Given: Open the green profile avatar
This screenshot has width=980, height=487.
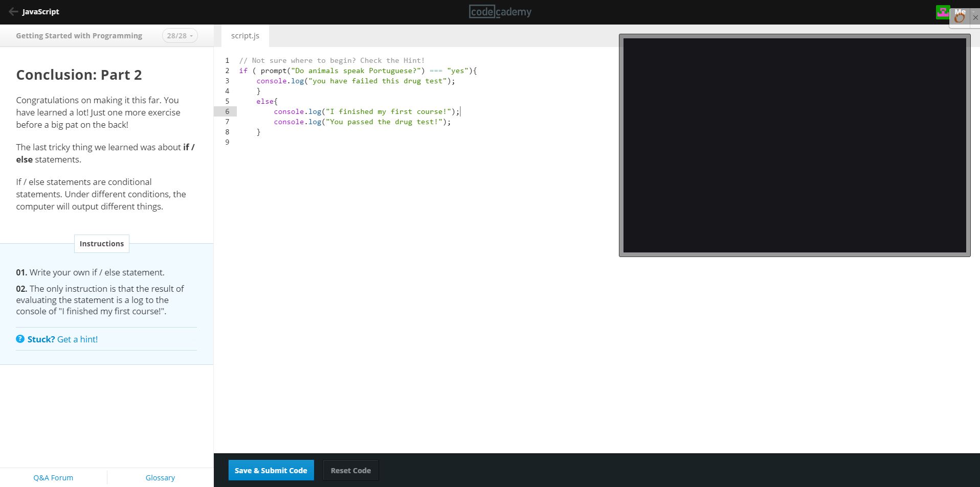Looking at the screenshot, I should [x=942, y=12].
